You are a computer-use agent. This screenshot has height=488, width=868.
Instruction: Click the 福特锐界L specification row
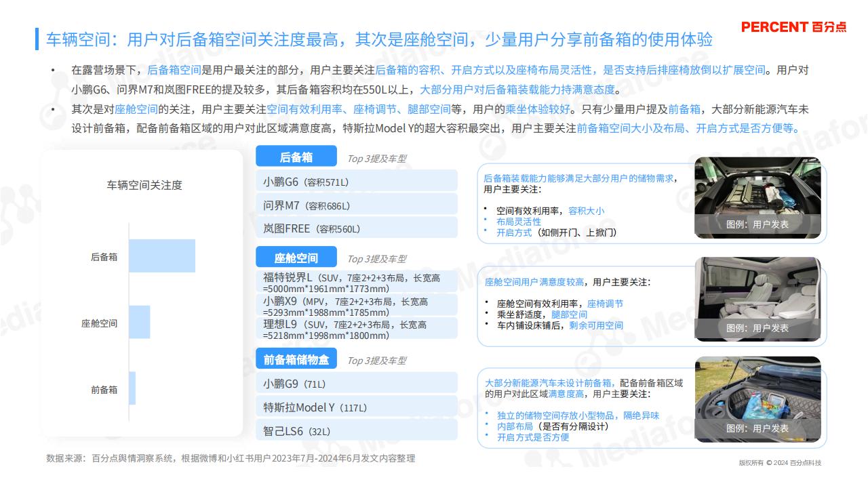(x=357, y=282)
